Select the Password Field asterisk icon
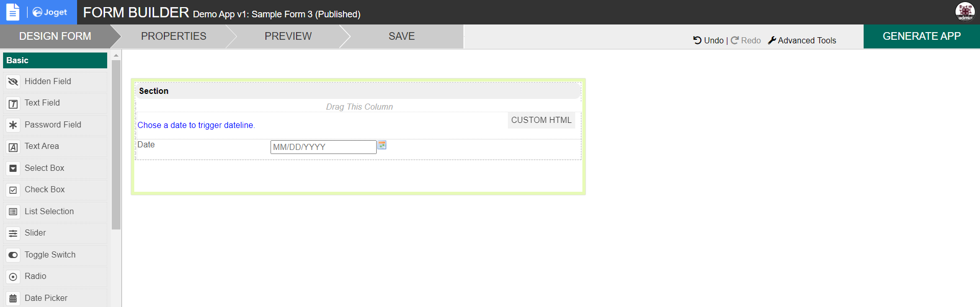Image resolution: width=980 pixels, height=307 pixels. [x=13, y=125]
